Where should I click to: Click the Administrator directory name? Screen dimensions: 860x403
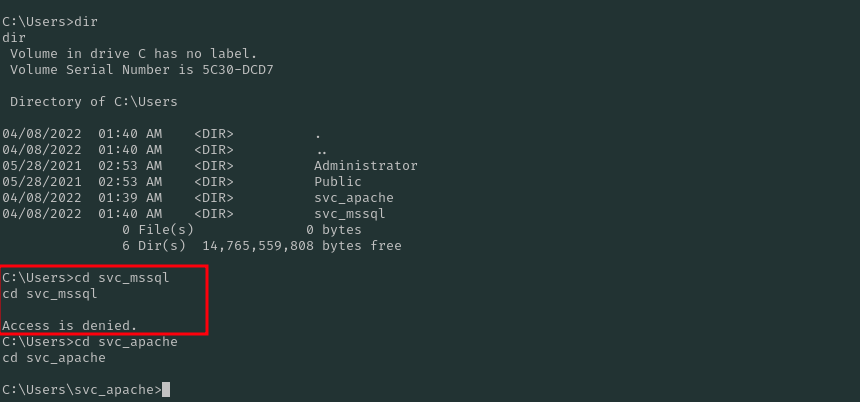tap(365, 166)
